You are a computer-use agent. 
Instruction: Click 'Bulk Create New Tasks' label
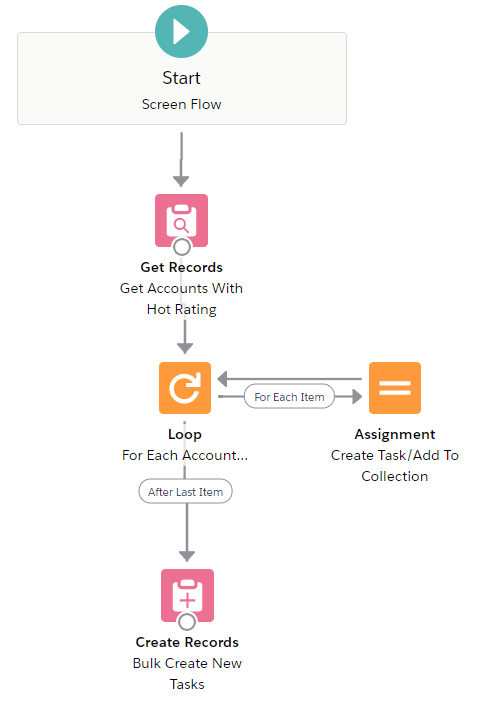pyautogui.click(x=187, y=673)
